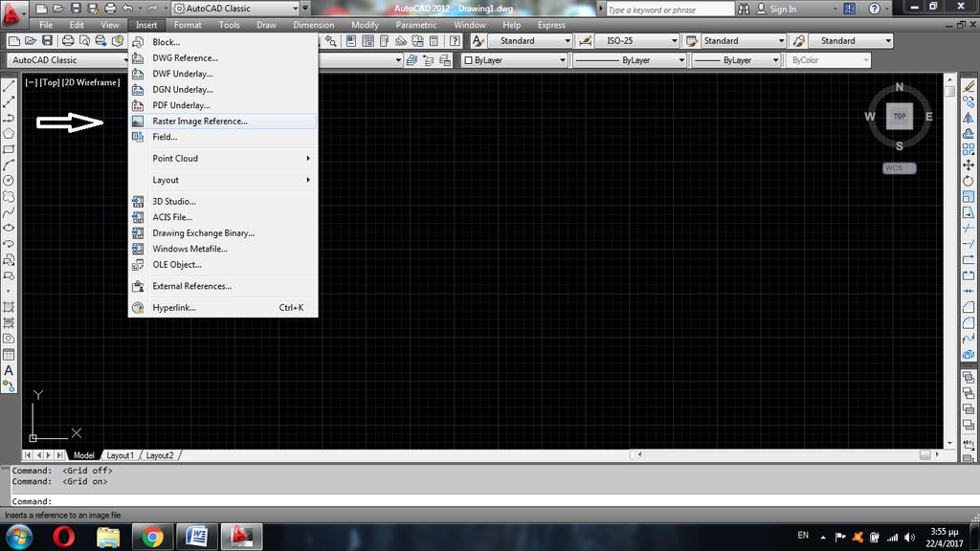Click the Move modify tool
Image resolution: width=980 pixels, height=551 pixels.
[x=969, y=165]
